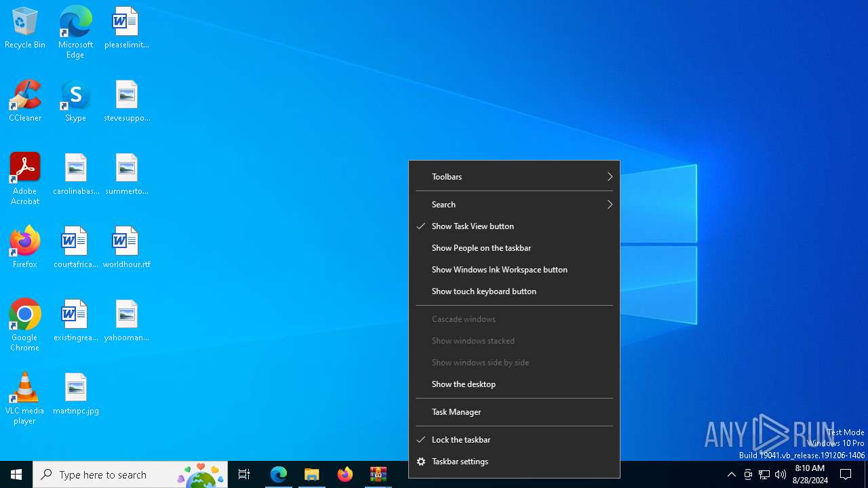This screenshot has height=488, width=868.
Task: Open Taskbar settings from the menu
Action: 514,462
